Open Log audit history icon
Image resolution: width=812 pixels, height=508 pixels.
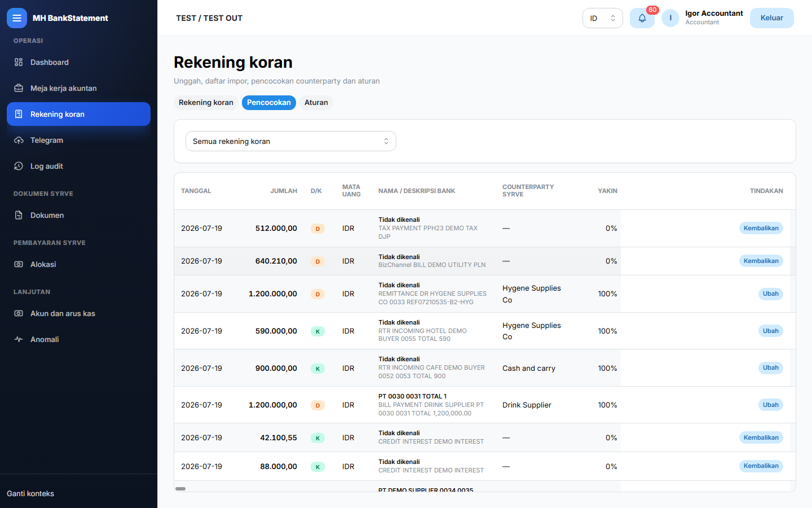coord(19,166)
